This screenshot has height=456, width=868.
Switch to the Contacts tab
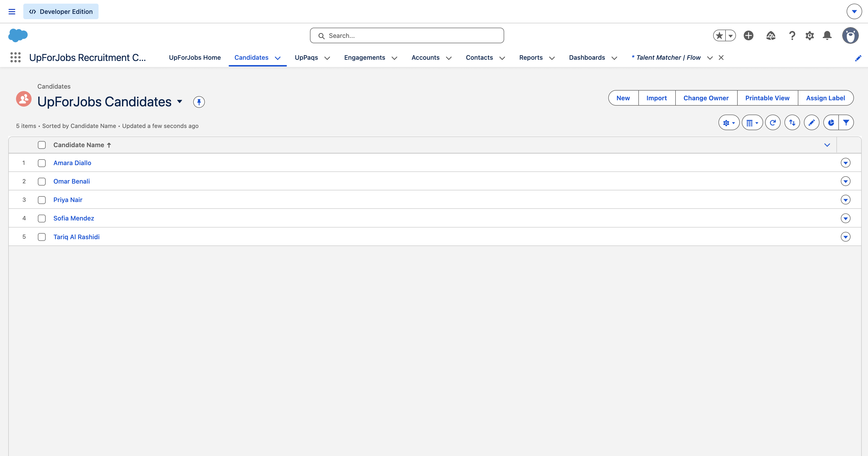[x=479, y=58]
